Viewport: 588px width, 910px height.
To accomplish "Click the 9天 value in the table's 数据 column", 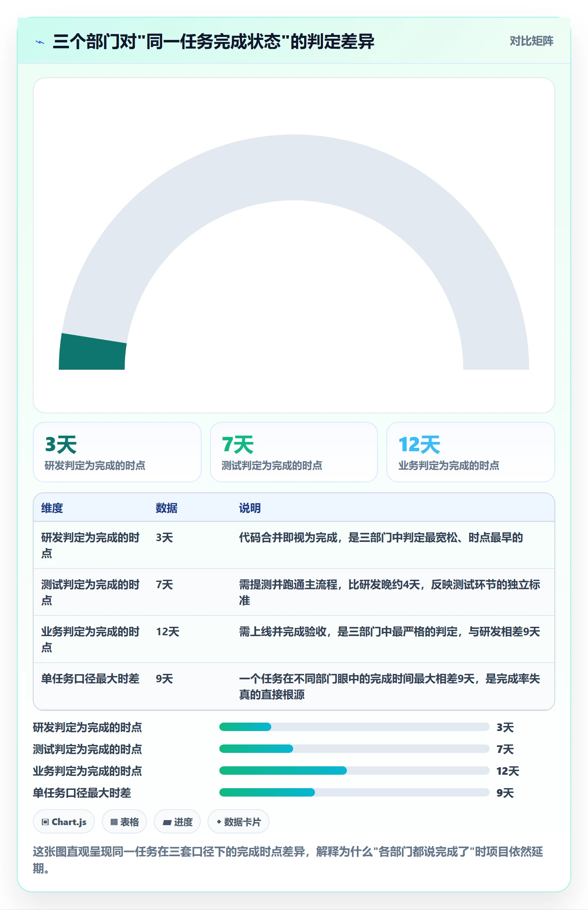I will [164, 679].
